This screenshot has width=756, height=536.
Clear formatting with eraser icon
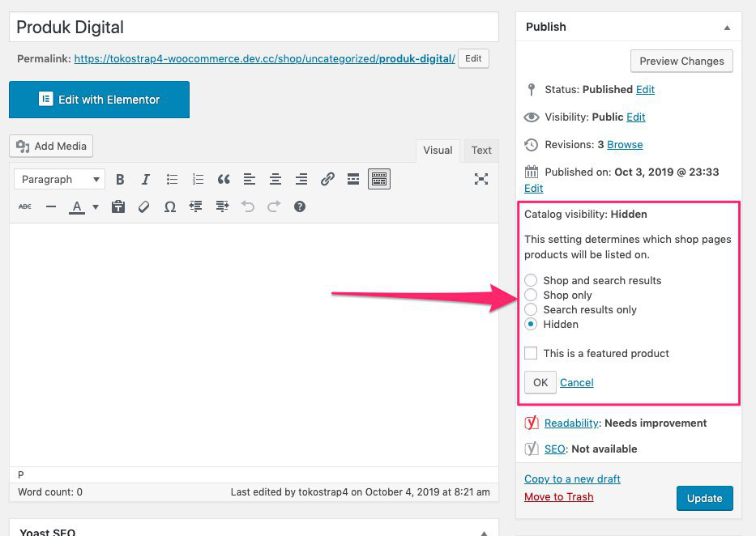[x=143, y=206]
